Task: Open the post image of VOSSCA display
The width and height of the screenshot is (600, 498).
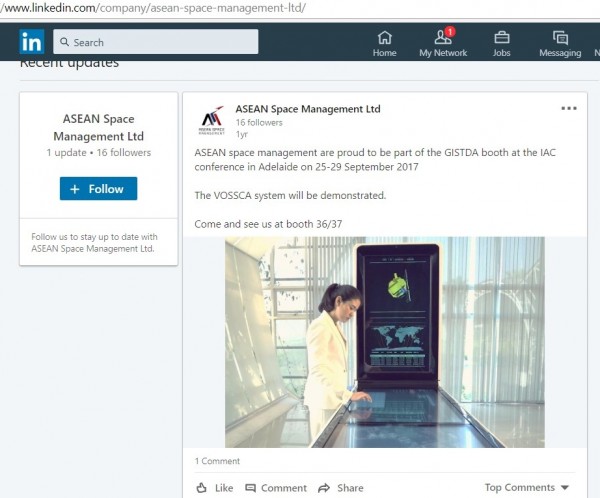Action: [384, 341]
